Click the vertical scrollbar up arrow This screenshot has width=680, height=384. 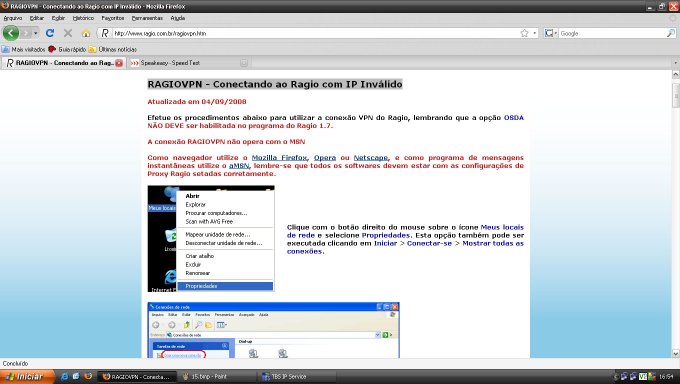pos(675,75)
